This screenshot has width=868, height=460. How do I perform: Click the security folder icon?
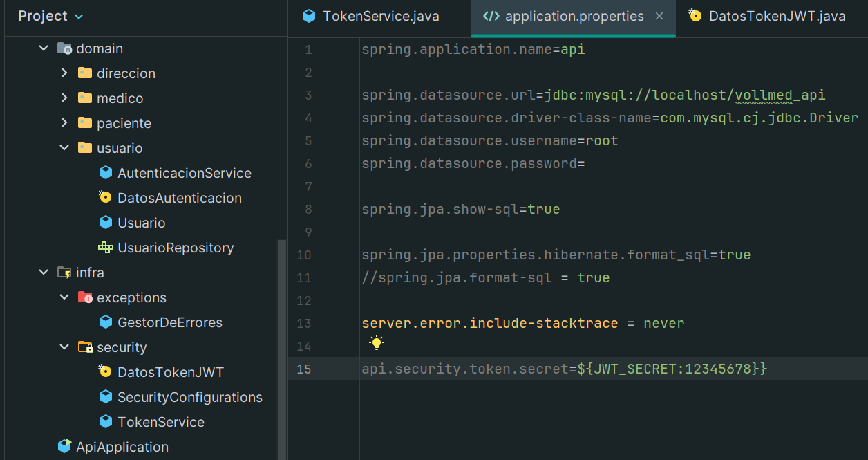[x=85, y=347]
